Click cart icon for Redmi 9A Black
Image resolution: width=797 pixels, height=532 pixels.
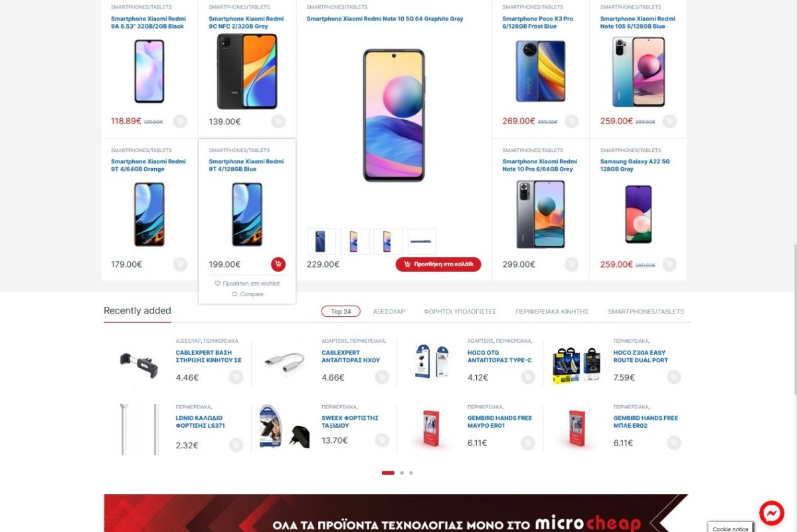click(180, 122)
